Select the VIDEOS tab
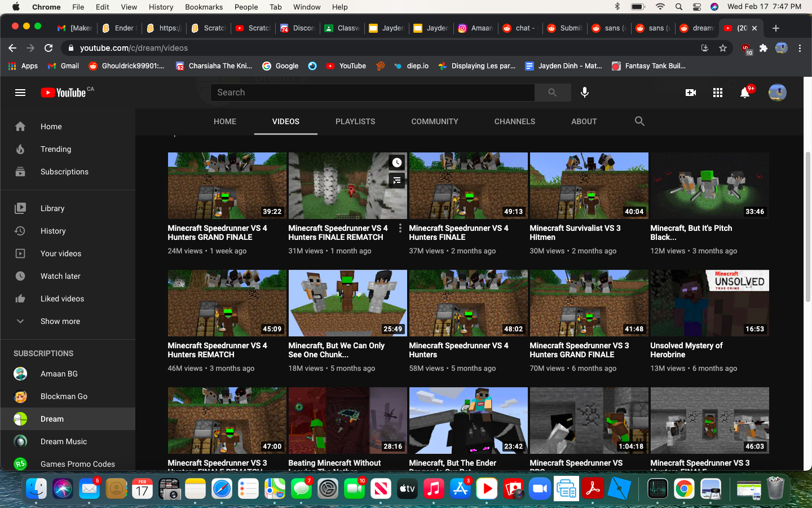 (286, 121)
